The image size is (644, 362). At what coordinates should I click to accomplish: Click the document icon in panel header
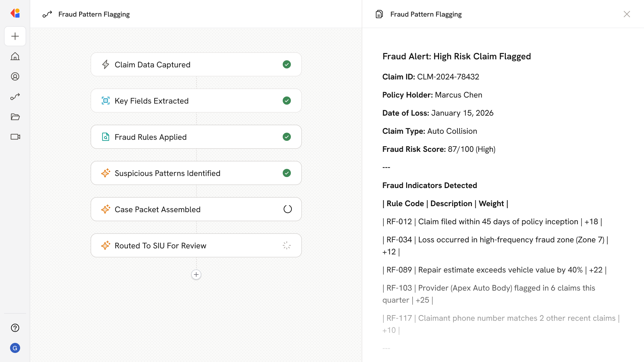(379, 14)
